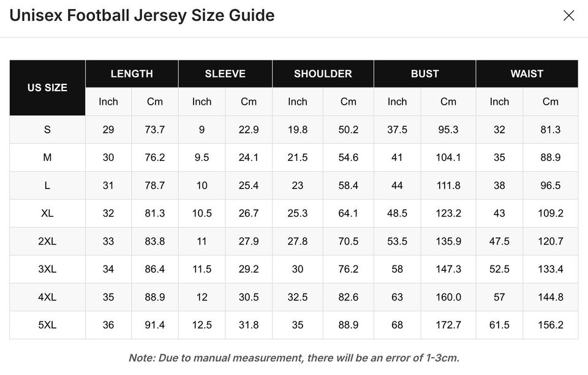Screen dimensions: 588x375
Task: Click the measurement error note text
Action: (294, 358)
